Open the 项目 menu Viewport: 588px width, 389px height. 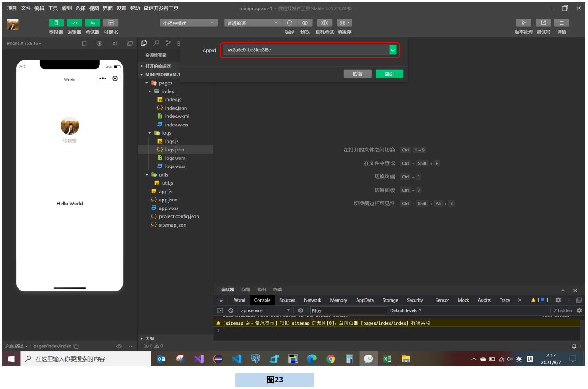click(x=12, y=8)
